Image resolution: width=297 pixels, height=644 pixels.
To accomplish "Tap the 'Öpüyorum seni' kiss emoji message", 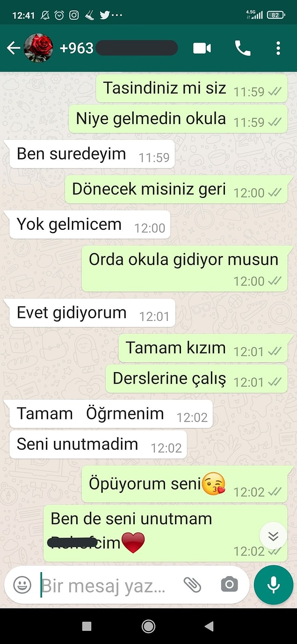I will (x=184, y=484).
